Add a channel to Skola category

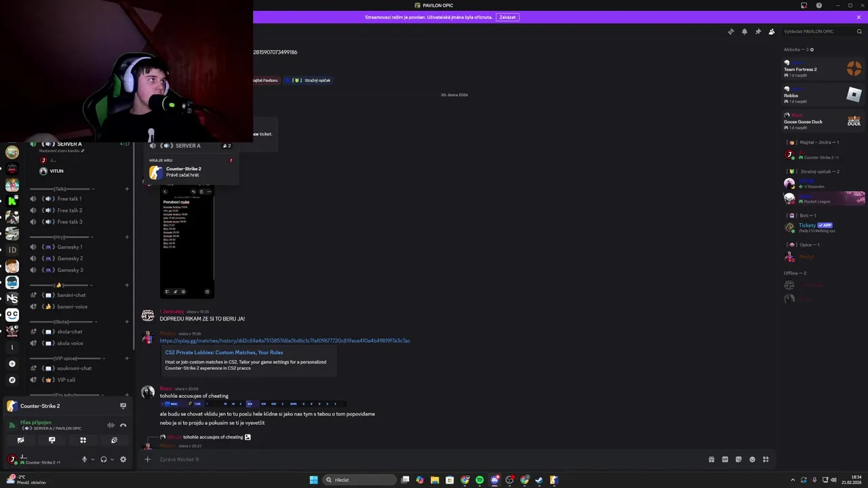[127, 321]
